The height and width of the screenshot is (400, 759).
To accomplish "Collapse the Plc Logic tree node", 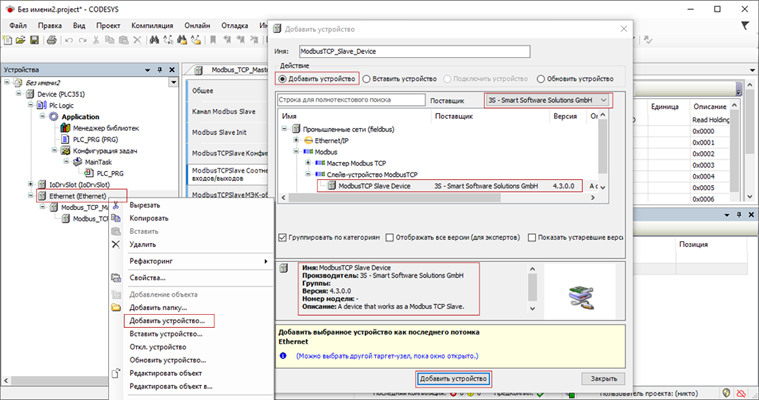I will pyautogui.click(x=30, y=105).
